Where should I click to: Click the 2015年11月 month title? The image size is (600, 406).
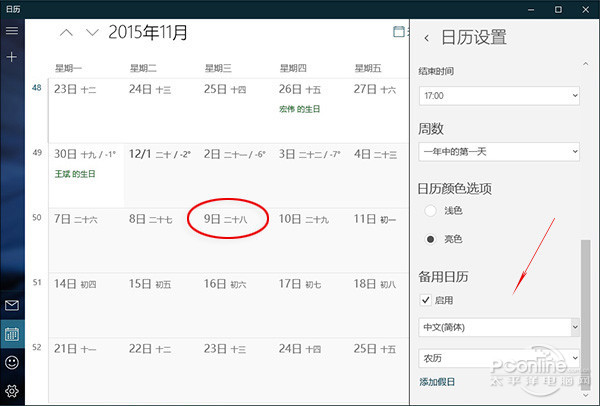click(x=148, y=33)
